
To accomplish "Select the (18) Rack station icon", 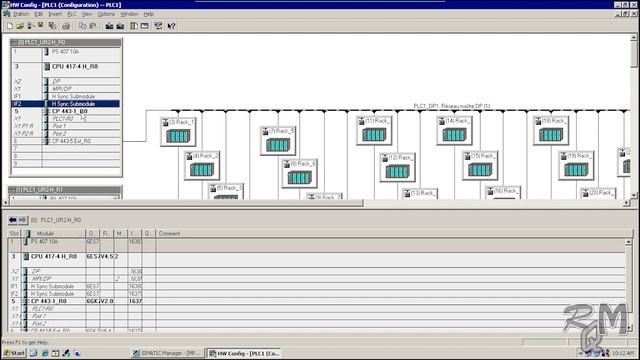I will coord(551,131).
